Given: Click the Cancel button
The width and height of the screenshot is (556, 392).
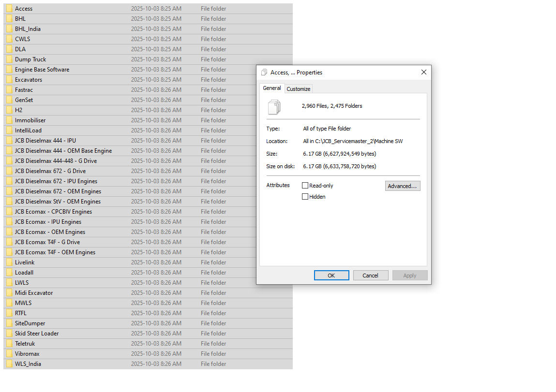Looking at the screenshot, I should click(x=371, y=275).
